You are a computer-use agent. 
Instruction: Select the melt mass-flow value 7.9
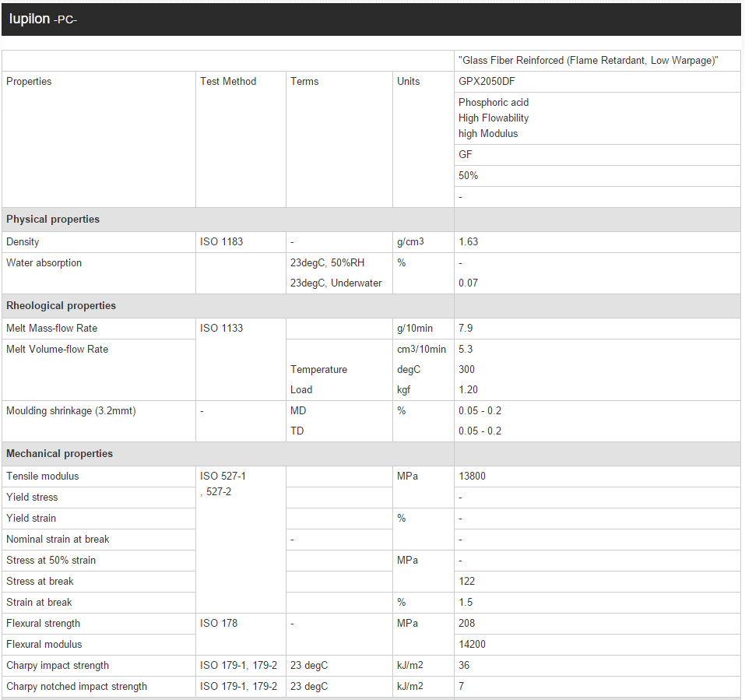pos(466,328)
